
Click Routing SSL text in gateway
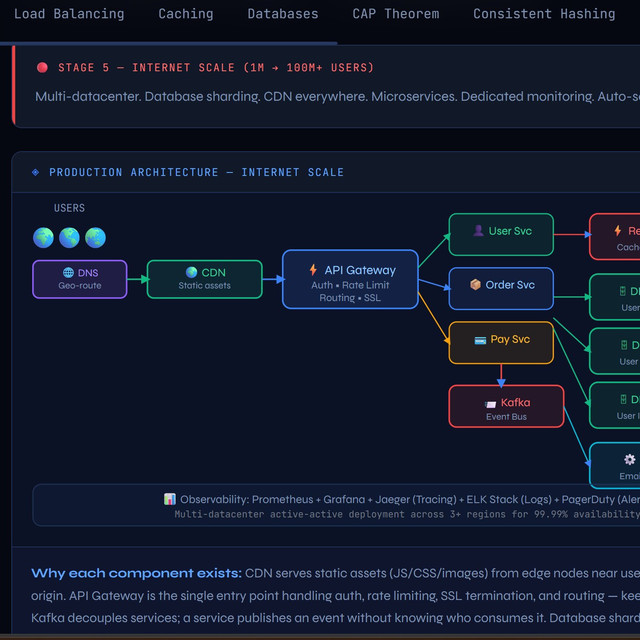[x=350, y=298]
